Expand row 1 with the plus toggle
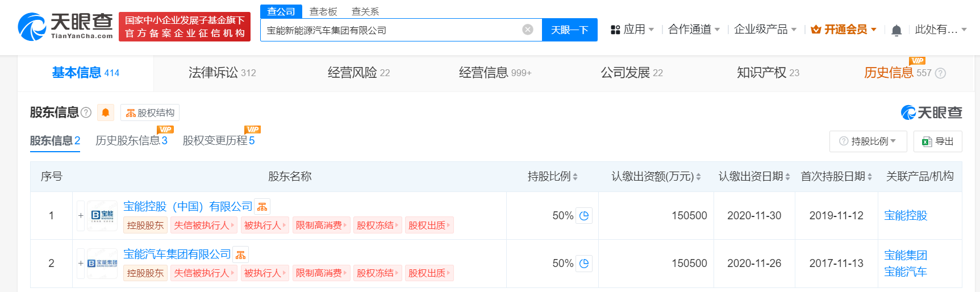Viewport: 980px width, 292px height. tap(81, 216)
